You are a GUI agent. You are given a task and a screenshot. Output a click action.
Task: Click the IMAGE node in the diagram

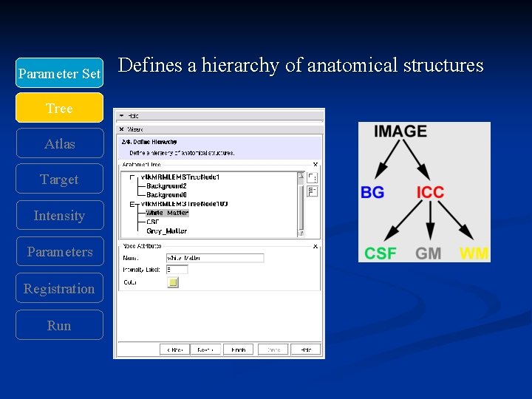pos(400,132)
